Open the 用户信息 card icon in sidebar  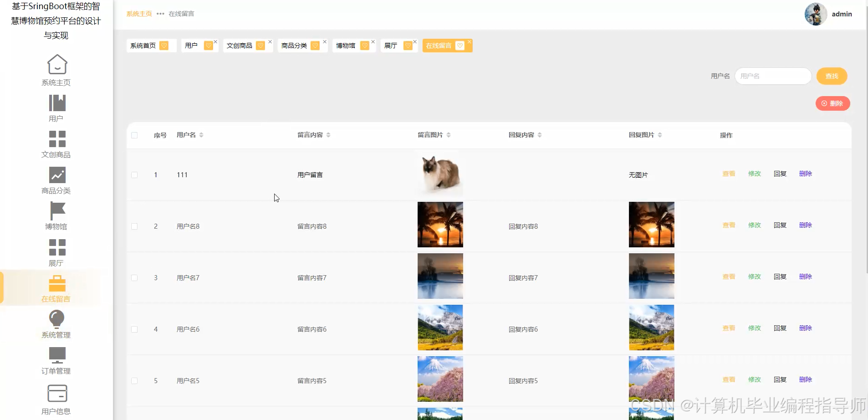point(57,394)
